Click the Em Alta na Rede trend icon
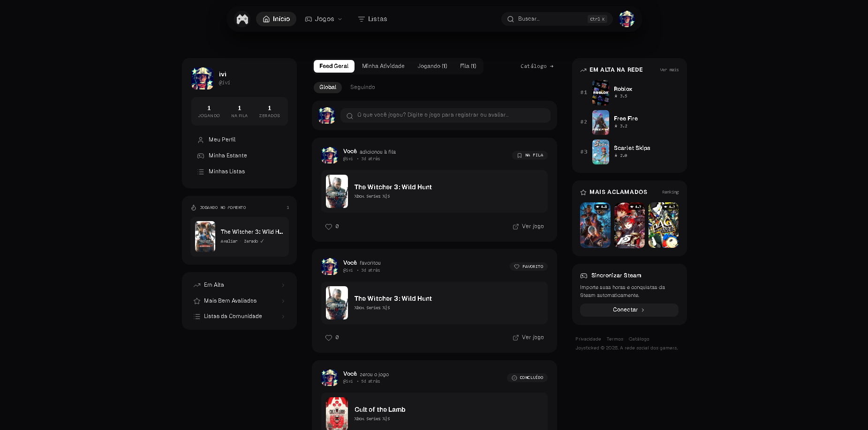Screen dimensions: 868x430 pos(583,70)
